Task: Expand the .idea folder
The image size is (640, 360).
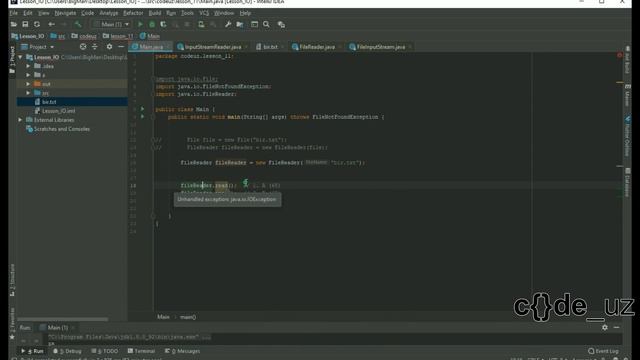Action: click(x=28, y=66)
